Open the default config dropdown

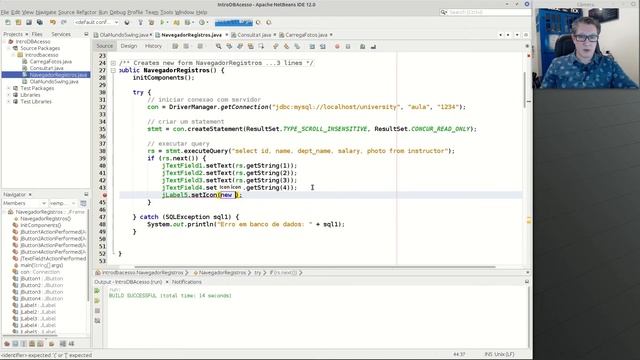pyautogui.click(x=97, y=22)
